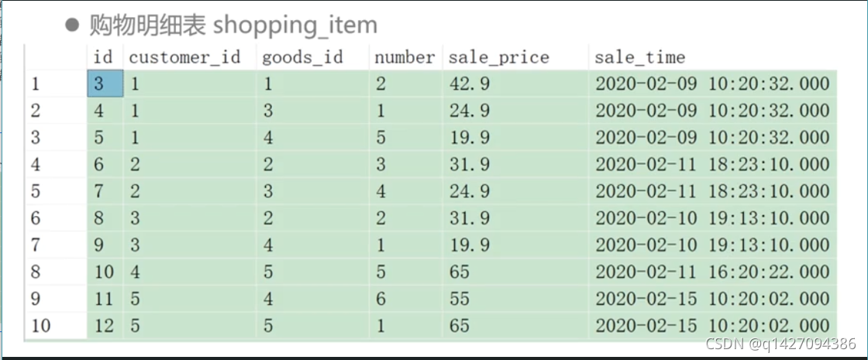Click the title text shopping_item

pos(294,25)
